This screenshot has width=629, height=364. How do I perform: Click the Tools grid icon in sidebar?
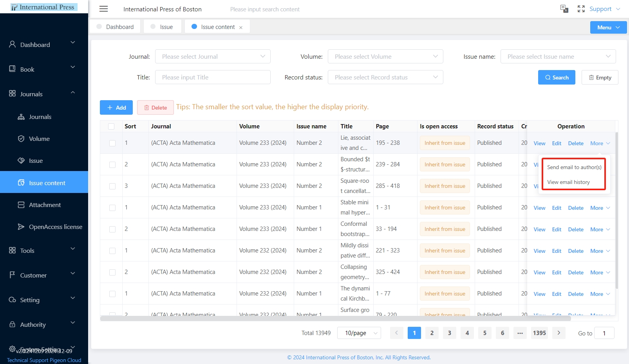(13, 250)
